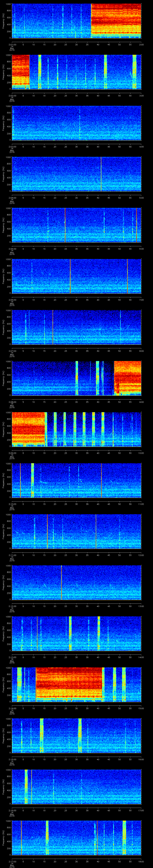Click the '2:02:00' start time label
This screenshot has width=153, height=868.
point(12,96)
